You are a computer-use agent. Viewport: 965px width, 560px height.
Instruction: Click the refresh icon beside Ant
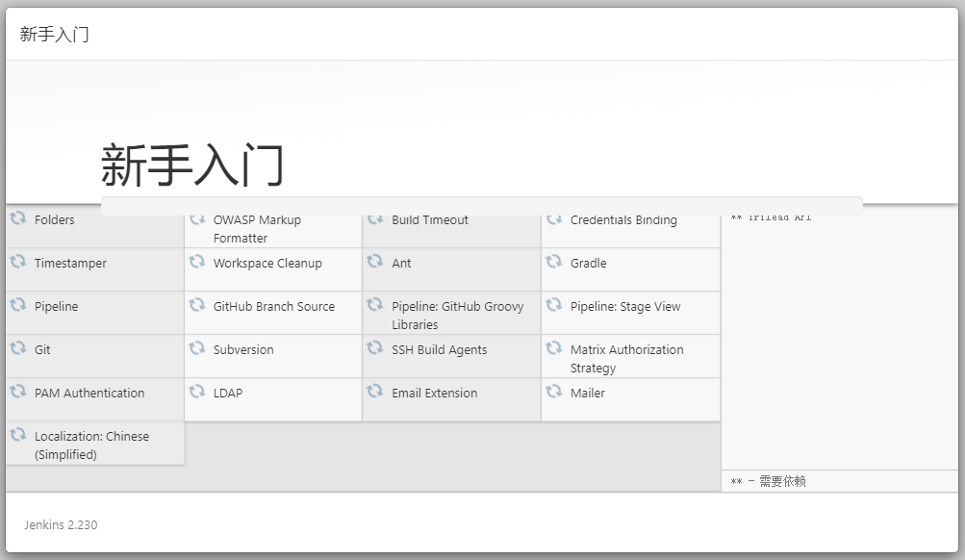(x=375, y=262)
